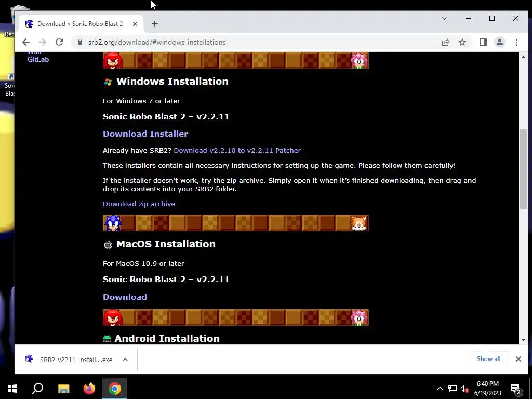Click the Windows Installation heading
532x399 pixels.
coord(172,82)
